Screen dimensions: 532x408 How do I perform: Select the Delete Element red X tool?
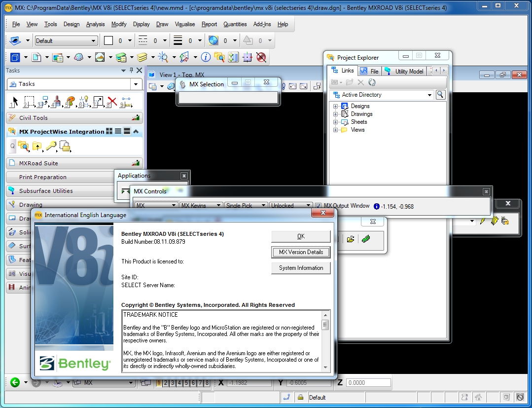(x=111, y=102)
